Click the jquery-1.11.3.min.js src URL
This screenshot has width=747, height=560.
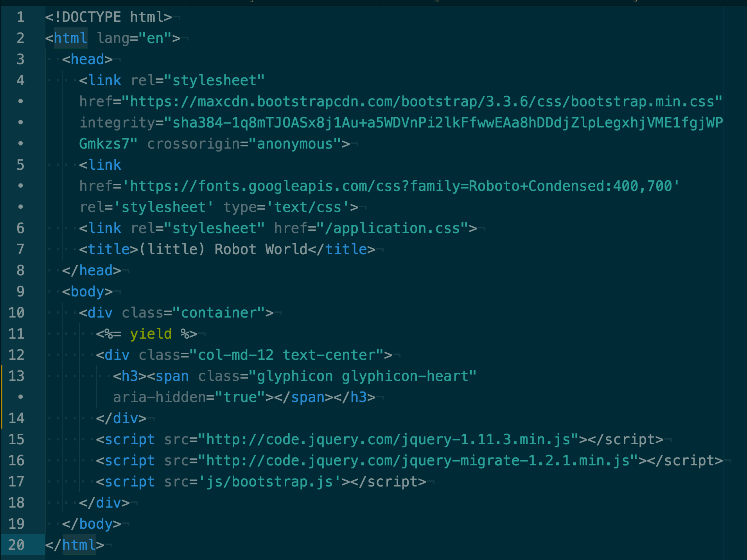388,440
